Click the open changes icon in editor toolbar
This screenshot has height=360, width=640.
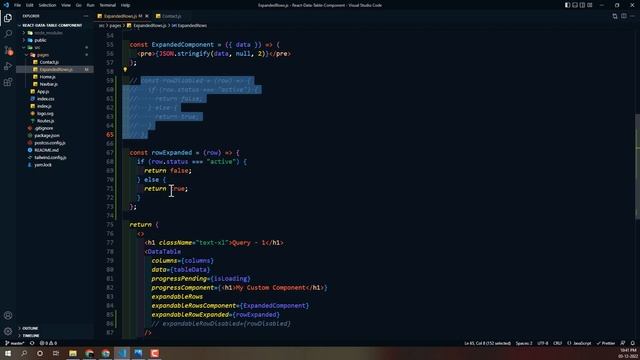(615, 16)
